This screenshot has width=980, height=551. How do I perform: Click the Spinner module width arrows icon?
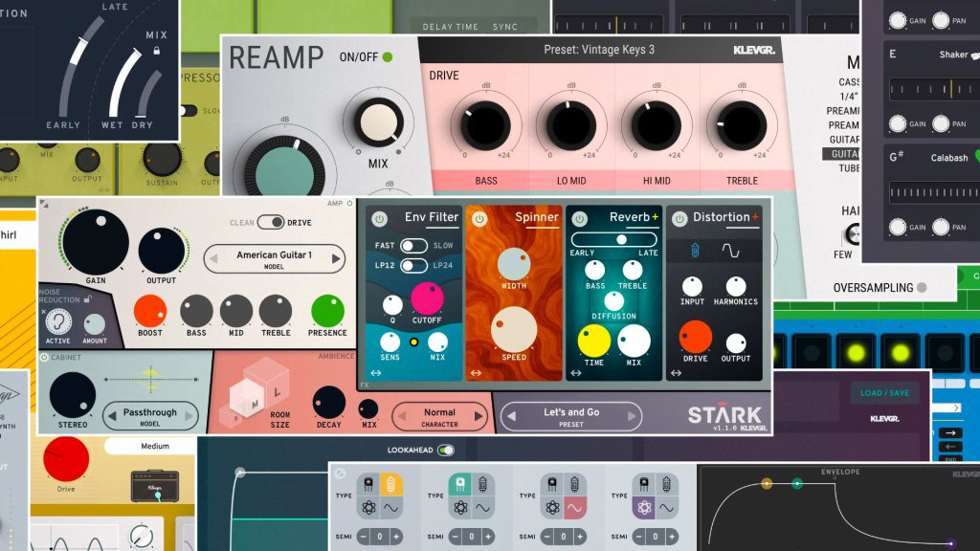476,373
